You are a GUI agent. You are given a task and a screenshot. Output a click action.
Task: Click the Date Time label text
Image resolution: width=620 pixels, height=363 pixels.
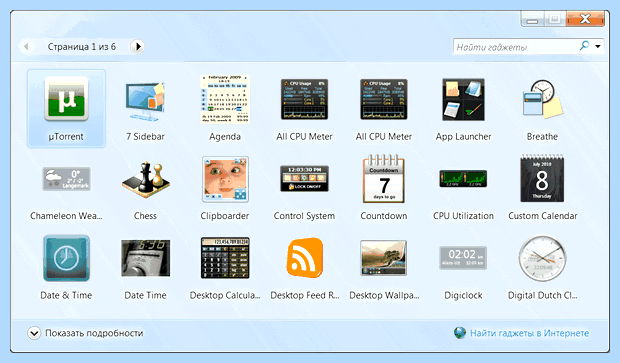click(x=145, y=295)
